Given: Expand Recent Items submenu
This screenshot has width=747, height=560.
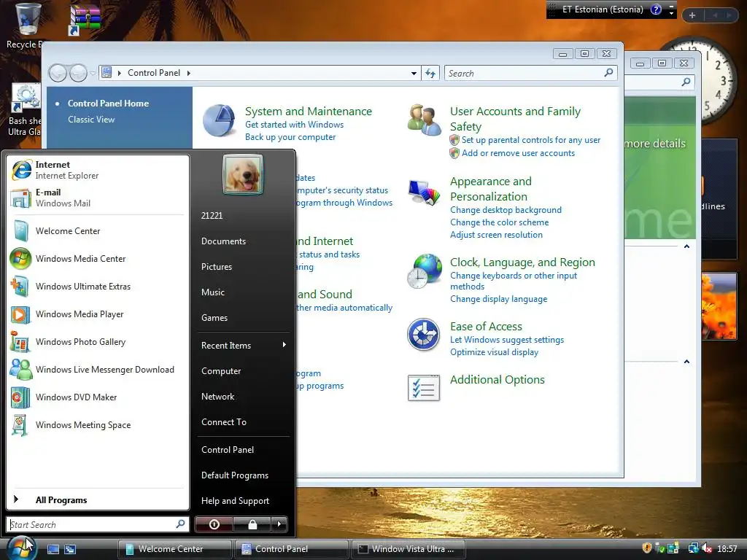Looking at the screenshot, I should 243,345.
